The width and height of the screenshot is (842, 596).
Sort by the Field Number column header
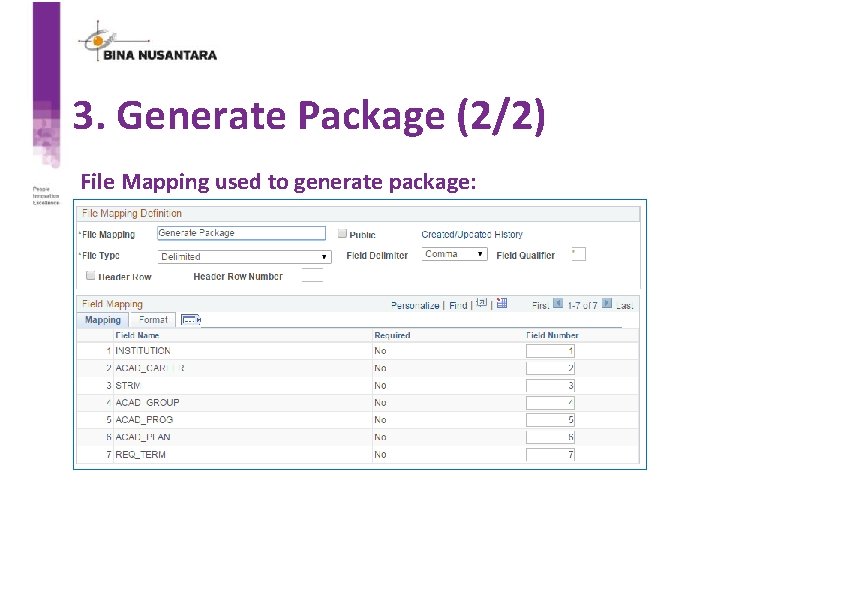pyautogui.click(x=551, y=335)
